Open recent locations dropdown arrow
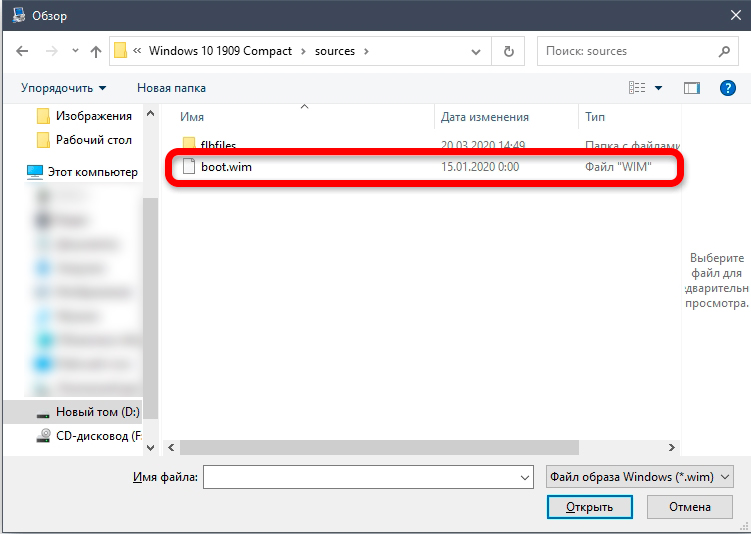The width and height of the screenshot is (751, 534). coord(75,50)
